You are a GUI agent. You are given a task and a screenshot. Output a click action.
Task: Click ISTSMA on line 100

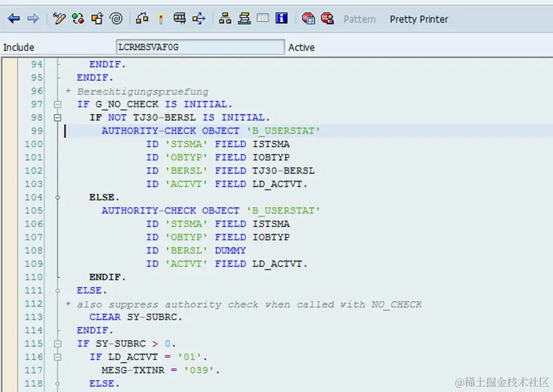pyautogui.click(x=271, y=144)
